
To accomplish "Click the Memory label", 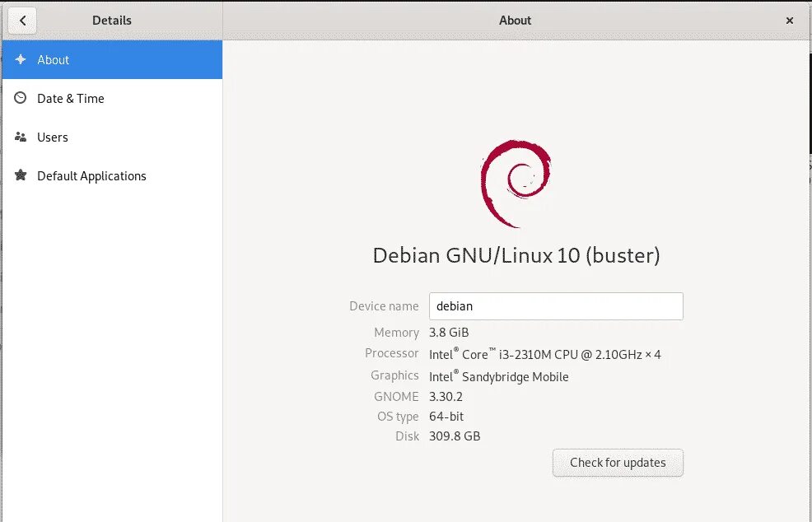I will [396, 333].
